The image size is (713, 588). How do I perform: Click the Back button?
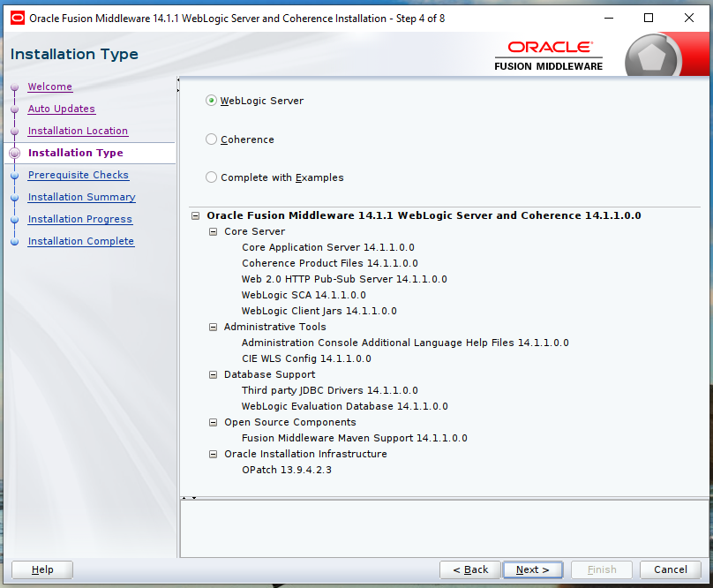(x=470, y=569)
